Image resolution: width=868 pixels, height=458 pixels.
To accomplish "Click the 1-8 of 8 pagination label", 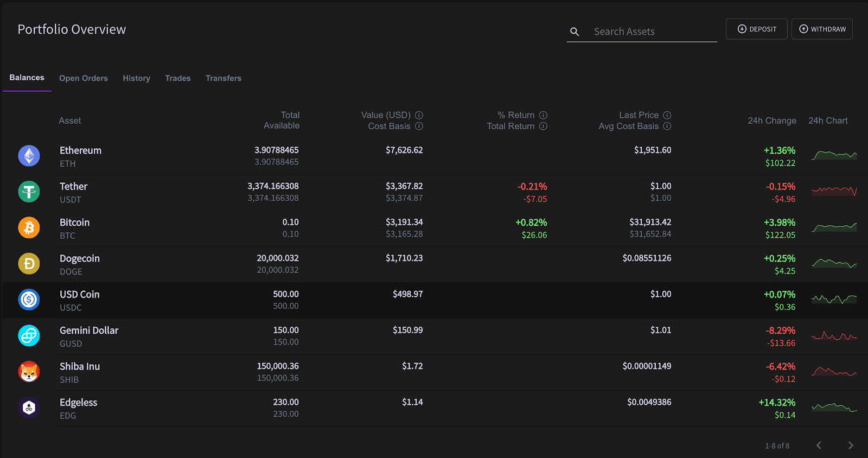I will [777, 446].
